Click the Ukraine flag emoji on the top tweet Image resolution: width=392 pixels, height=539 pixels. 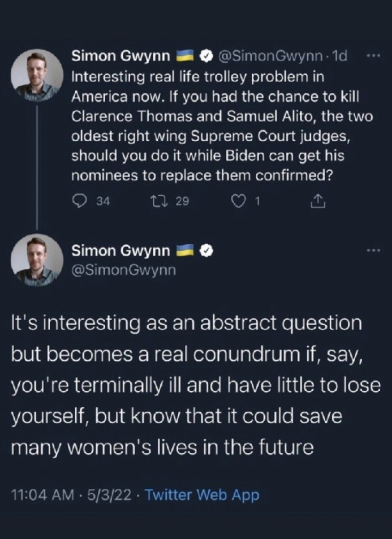click(185, 56)
